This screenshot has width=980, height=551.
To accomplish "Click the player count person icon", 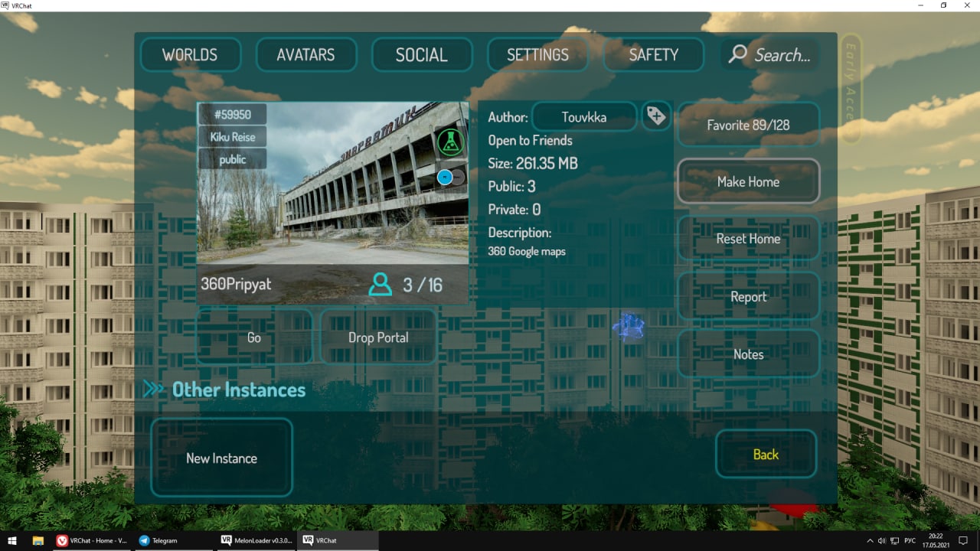I will click(380, 285).
